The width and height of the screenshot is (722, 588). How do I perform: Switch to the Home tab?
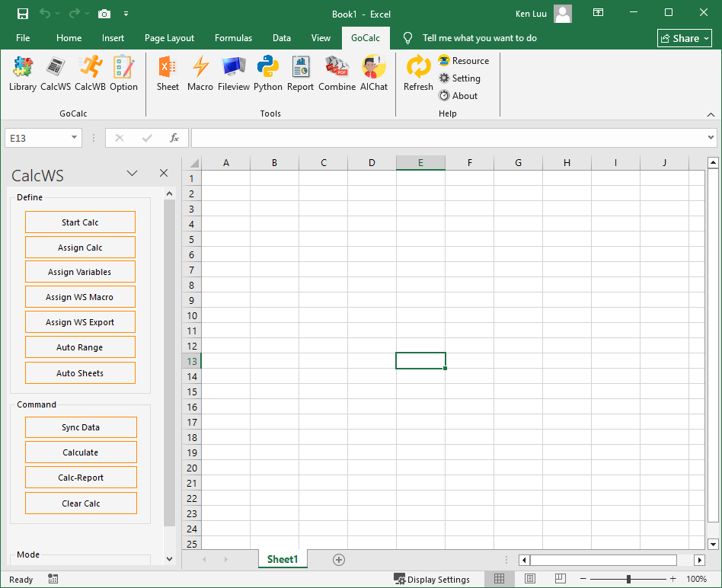point(69,38)
